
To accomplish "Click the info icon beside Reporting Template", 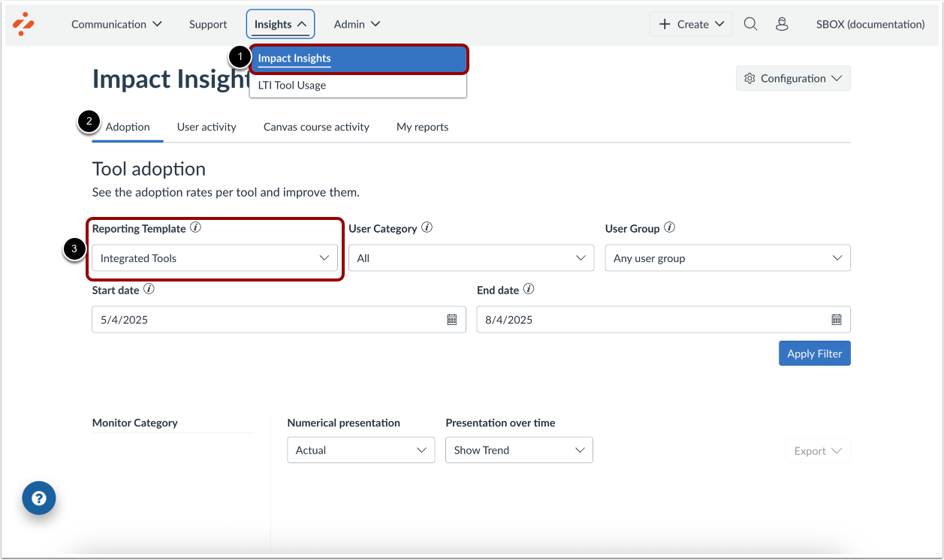I will pos(195,226).
